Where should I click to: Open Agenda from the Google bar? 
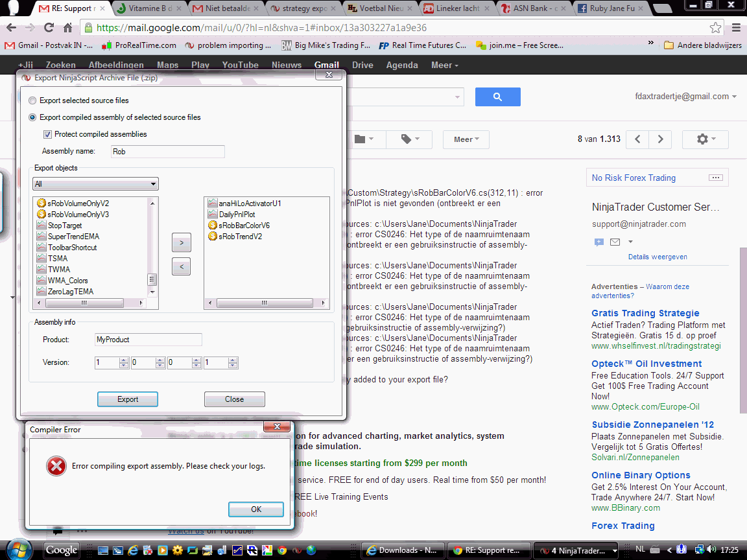[x=402, y=65]
